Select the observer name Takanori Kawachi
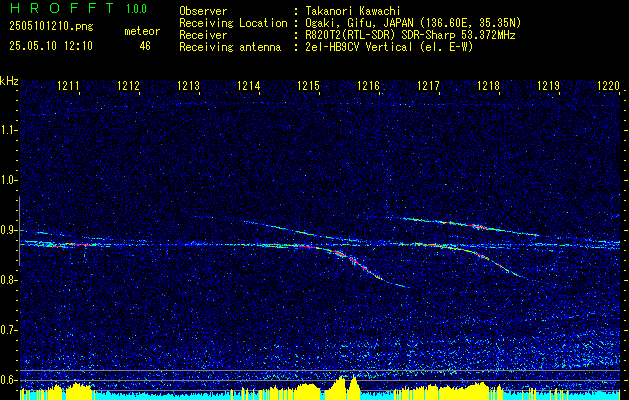 (x=352, y=11)
